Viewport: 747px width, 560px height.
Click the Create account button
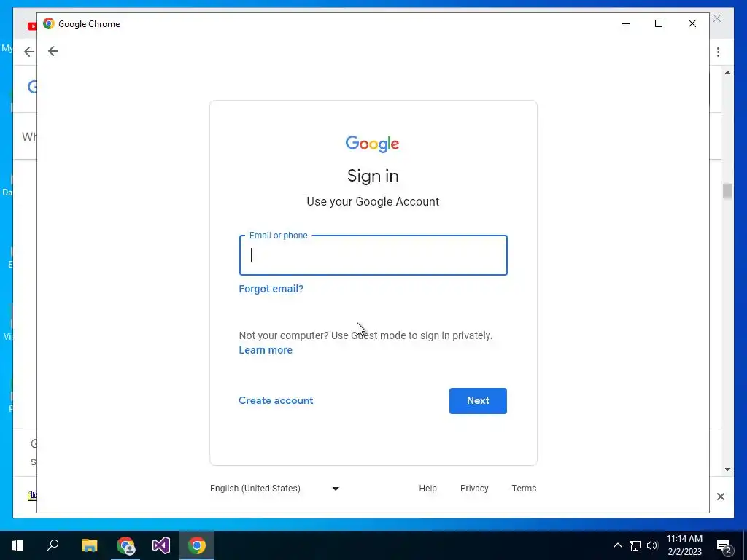click(276, 400)
